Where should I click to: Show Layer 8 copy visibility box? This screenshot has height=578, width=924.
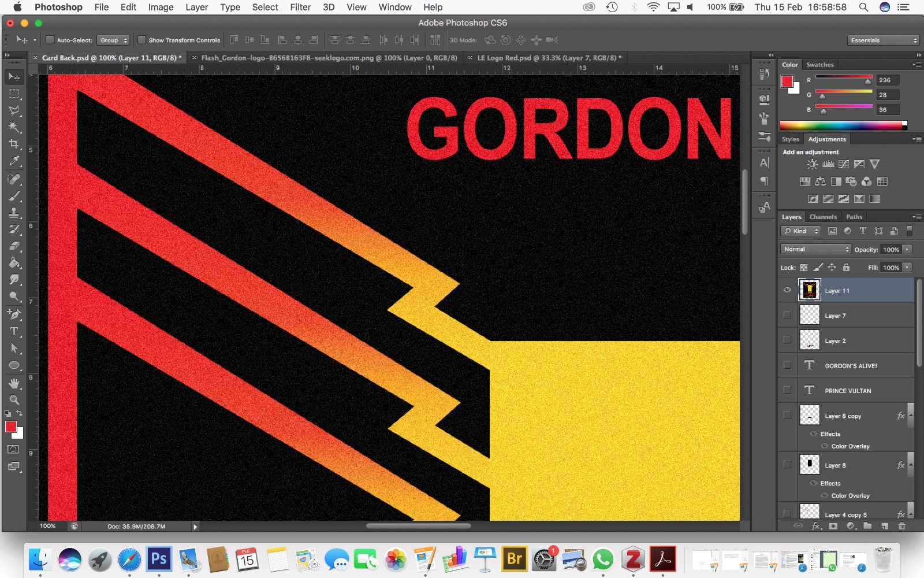(x=787, y=414)
